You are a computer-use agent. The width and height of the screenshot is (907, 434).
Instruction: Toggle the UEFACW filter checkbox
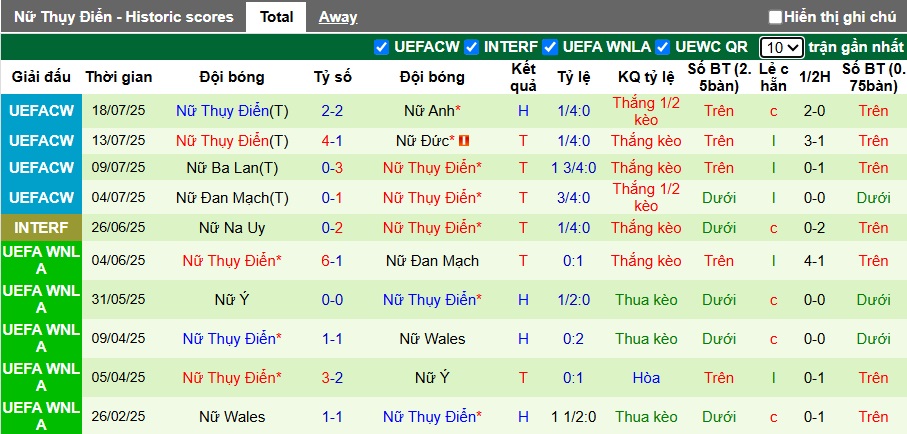[x=381, y=47]
